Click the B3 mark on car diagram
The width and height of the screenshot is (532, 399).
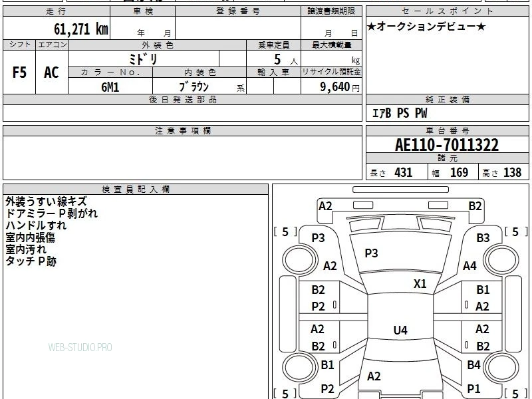click(x=483, y=238)
